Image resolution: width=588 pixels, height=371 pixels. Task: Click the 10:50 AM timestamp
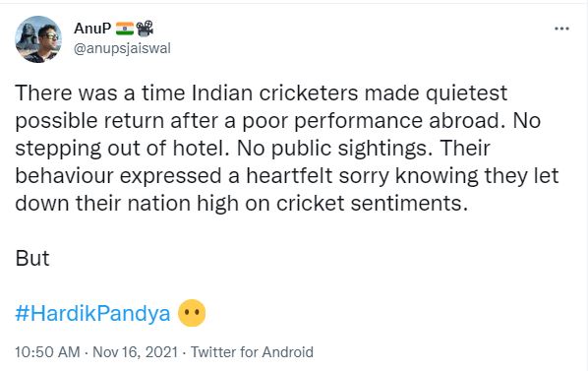pyautogui.click(x=47, y=352)
